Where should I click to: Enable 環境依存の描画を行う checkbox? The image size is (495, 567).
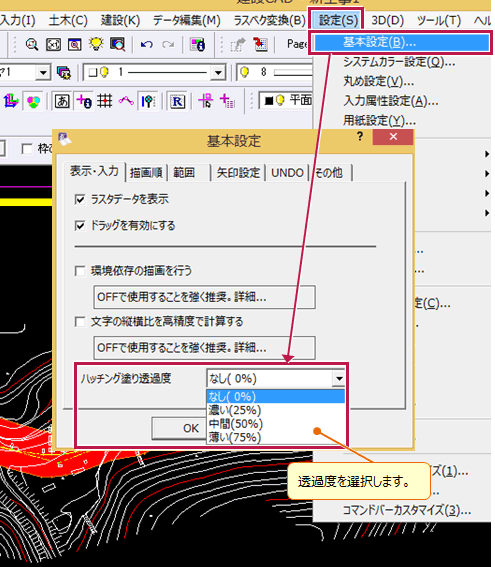point(80,271)
